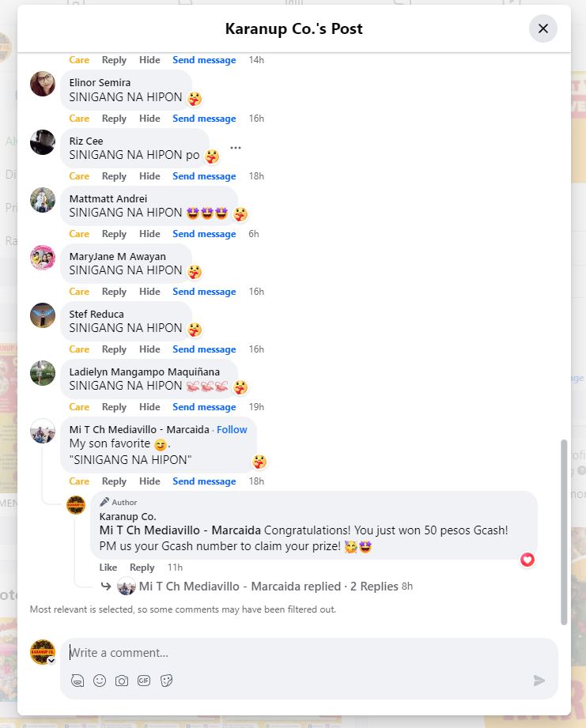
Task: Open Ladielyn Mangampo Maquiñana's profile picture
Action: pos(43,373)
